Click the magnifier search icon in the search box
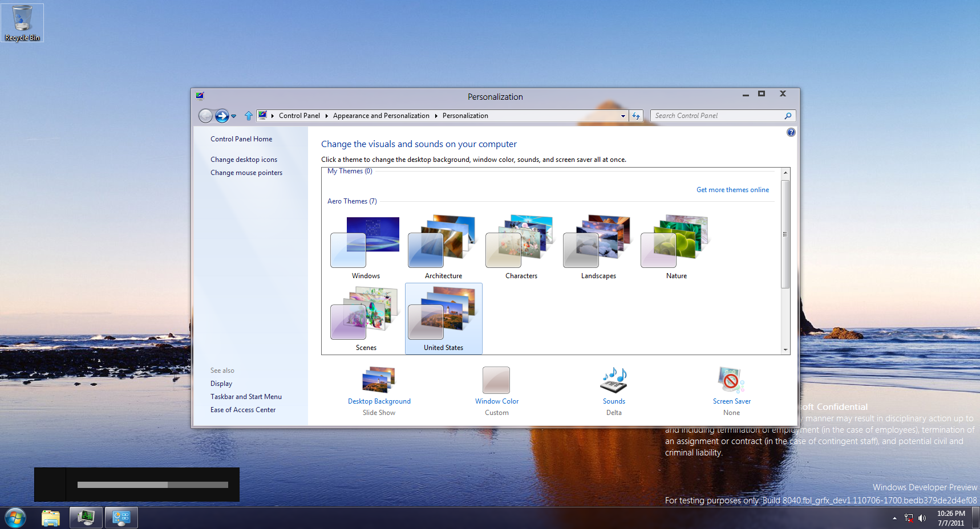980x529 pixels. (x=788, y=116)
